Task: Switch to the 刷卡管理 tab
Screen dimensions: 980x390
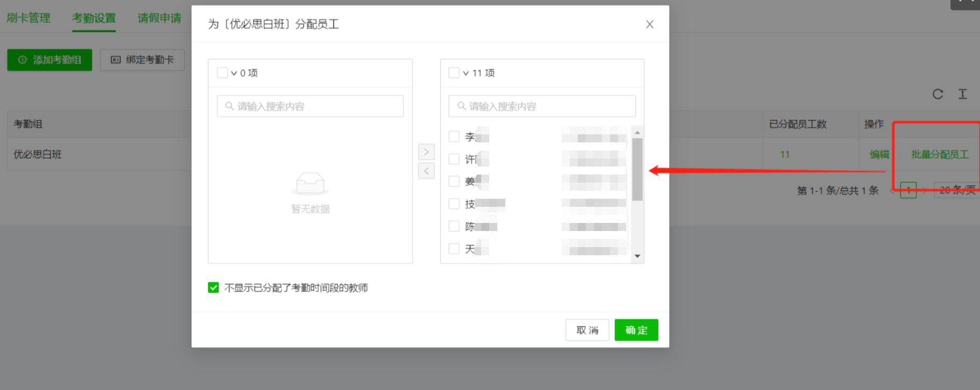Action: point(28,18)
